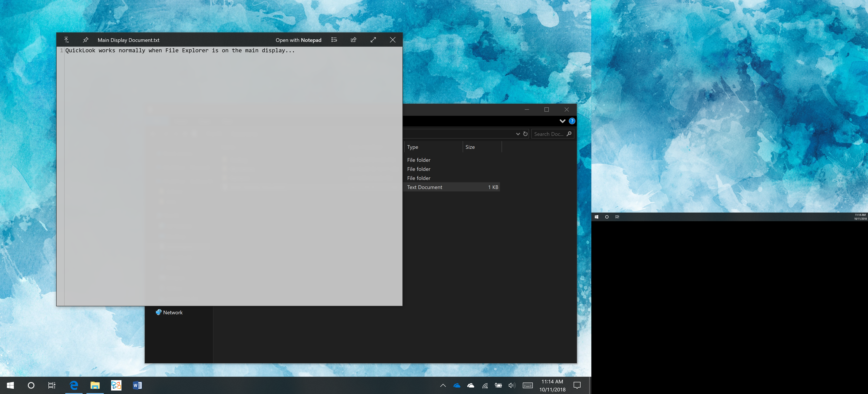Screen dimensions: 868x394
Task: Pin the QuickLook preview window
Action: (x=86, y=40)
